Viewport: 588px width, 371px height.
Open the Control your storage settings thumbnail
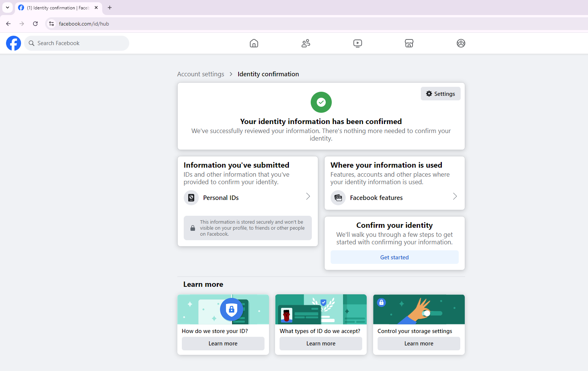[x=419, y=309]
